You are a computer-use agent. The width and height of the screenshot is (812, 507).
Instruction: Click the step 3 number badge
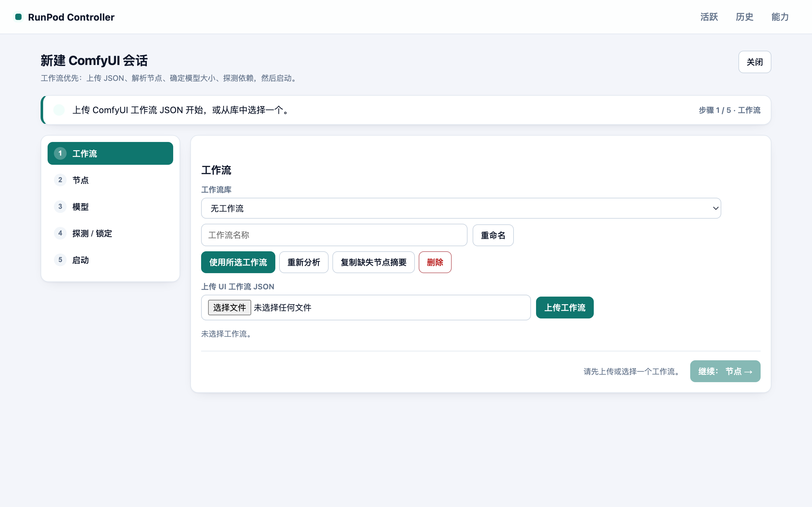point(60,207)
